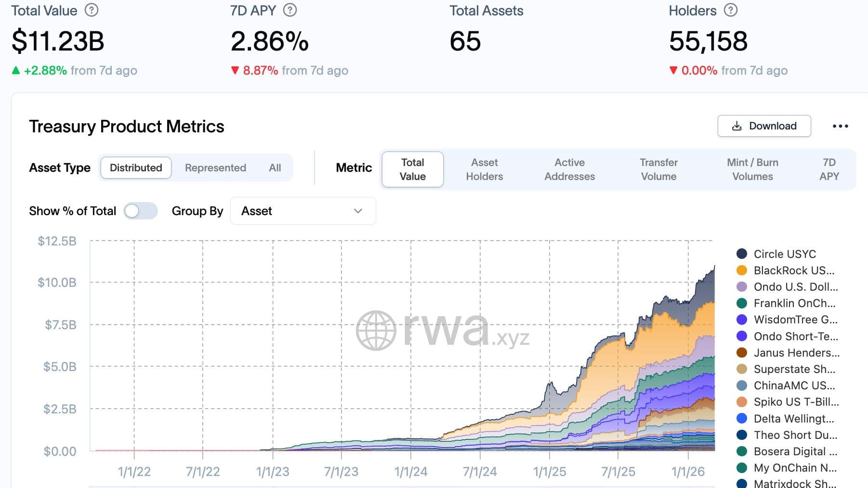Click the Franklin OnCh legend entry

click(793, 303)
